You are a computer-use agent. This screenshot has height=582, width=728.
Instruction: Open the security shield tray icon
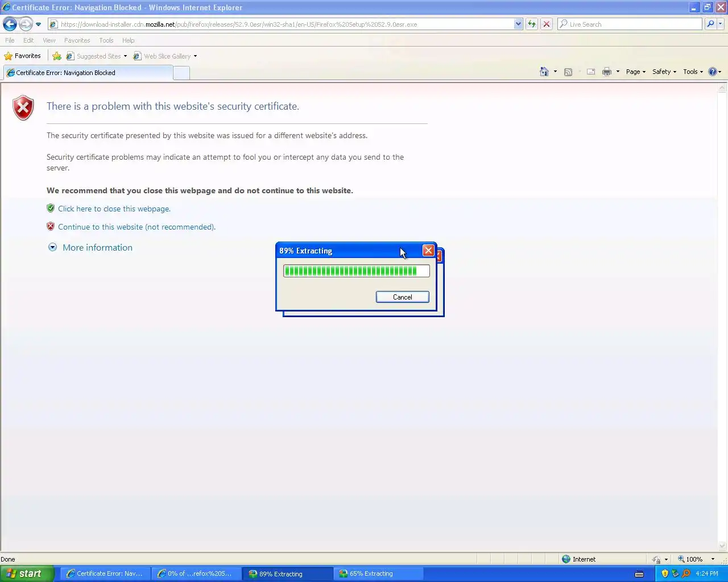[x=665, y=573]
